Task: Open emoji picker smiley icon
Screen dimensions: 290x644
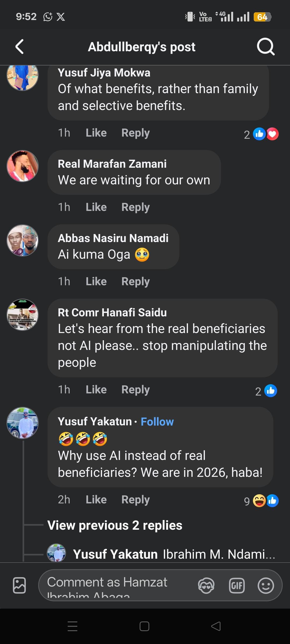Action: (266, 585)
